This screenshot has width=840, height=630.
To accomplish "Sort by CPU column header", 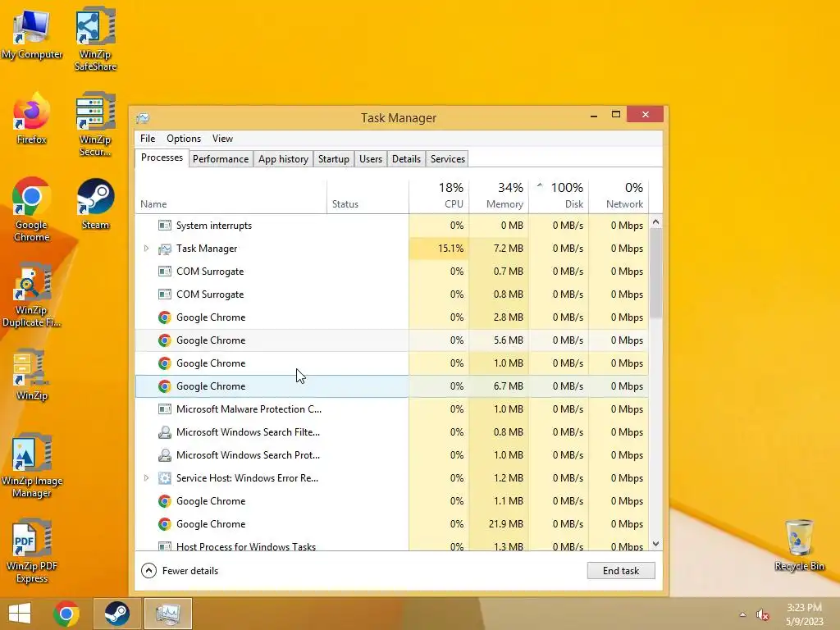I will tap(439, 196).
